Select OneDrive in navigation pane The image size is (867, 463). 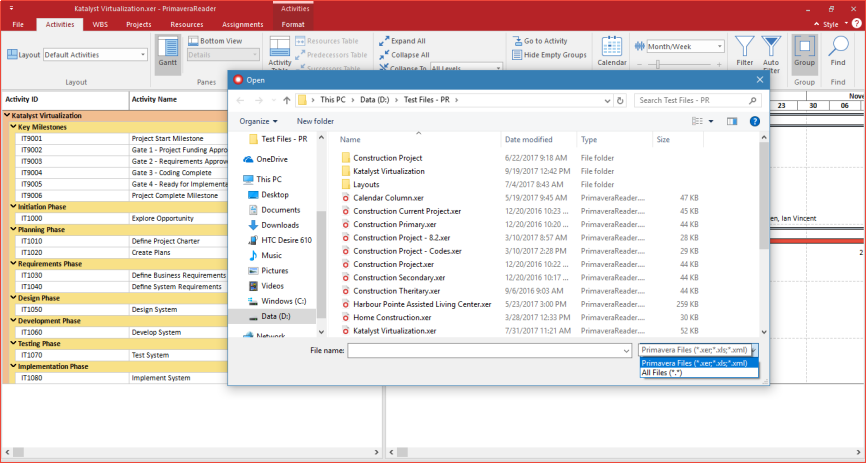click(265, 159)
